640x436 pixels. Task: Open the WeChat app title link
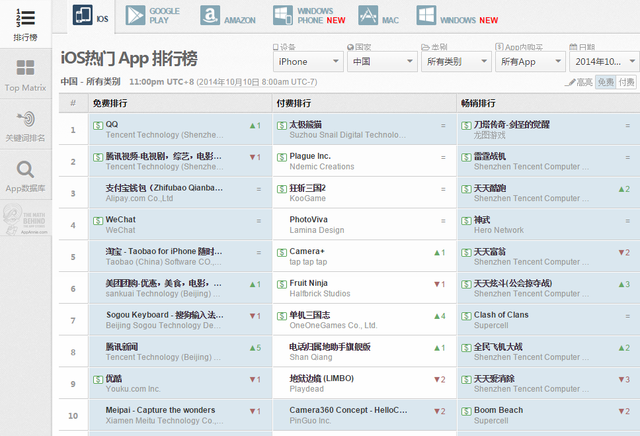[x=120, y=219]
